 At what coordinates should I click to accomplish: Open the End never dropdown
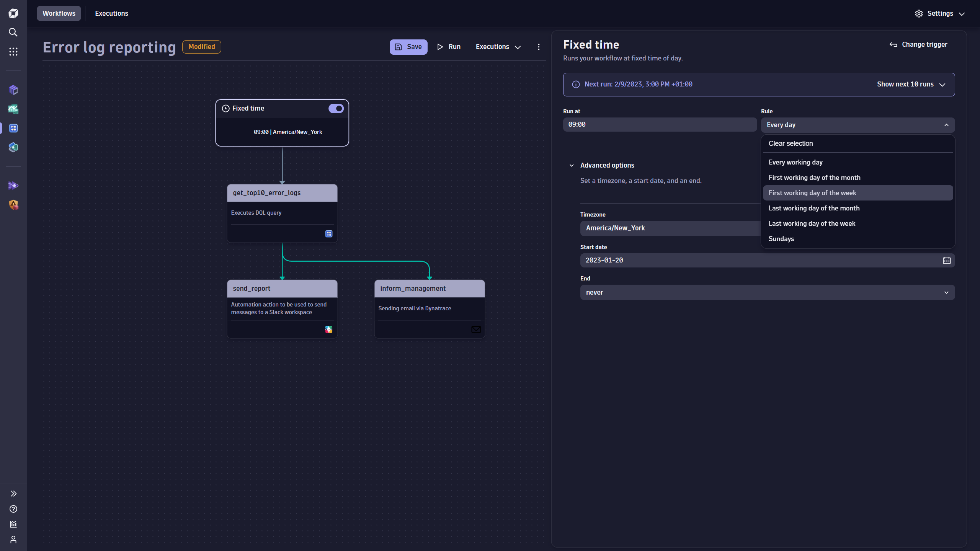click(767, 292)
